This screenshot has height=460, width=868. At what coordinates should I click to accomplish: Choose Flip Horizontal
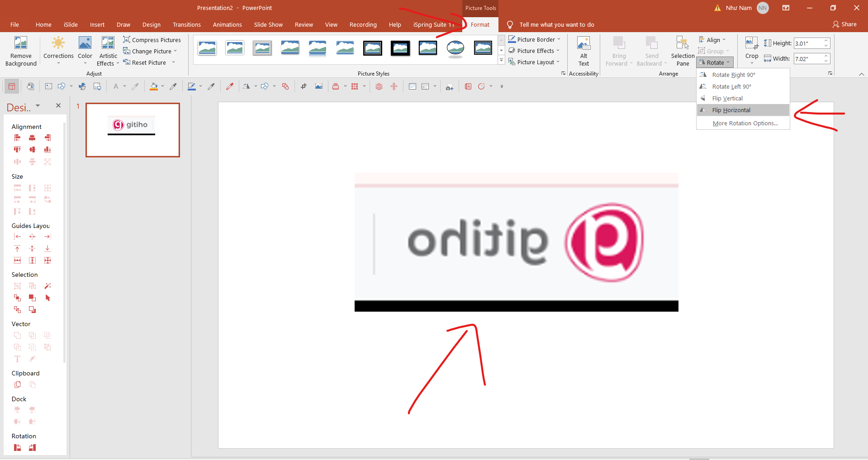pyautogui.click(x=743, y=110)
